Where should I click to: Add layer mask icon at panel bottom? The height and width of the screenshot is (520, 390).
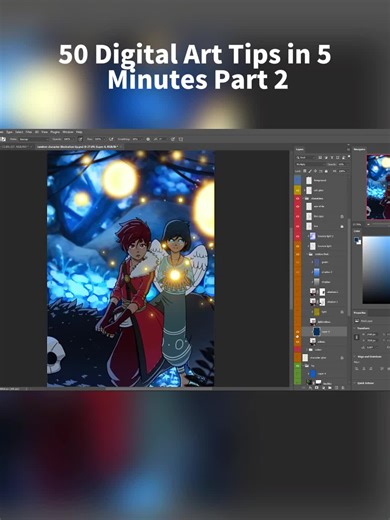pyautogui.click(x=316, y=388)
